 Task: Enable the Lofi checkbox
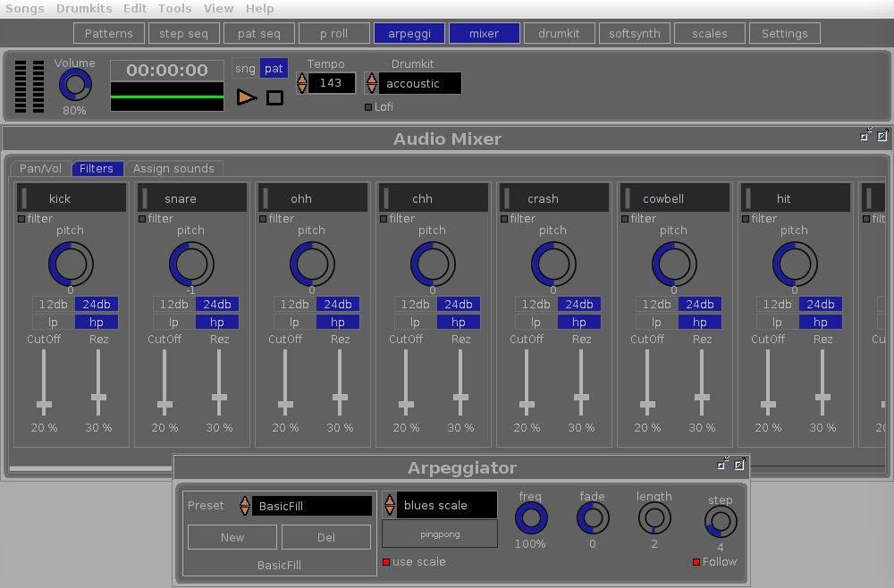coord(368,107)
